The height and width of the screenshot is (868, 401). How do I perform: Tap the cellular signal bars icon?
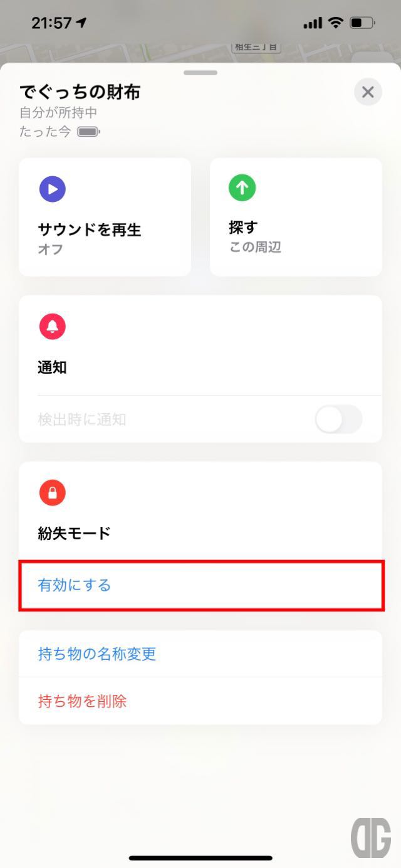pyautogui.click(x=313, y=23)
